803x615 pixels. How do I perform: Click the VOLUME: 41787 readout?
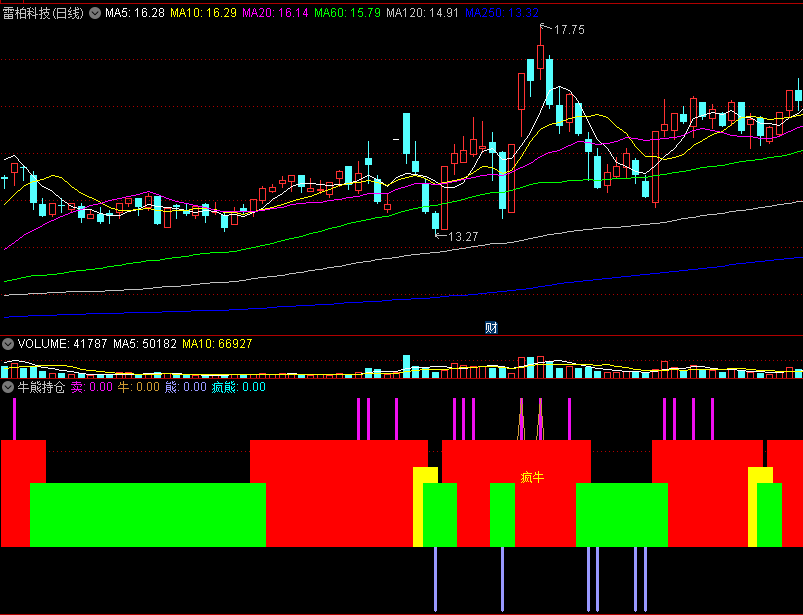(63, 344)
